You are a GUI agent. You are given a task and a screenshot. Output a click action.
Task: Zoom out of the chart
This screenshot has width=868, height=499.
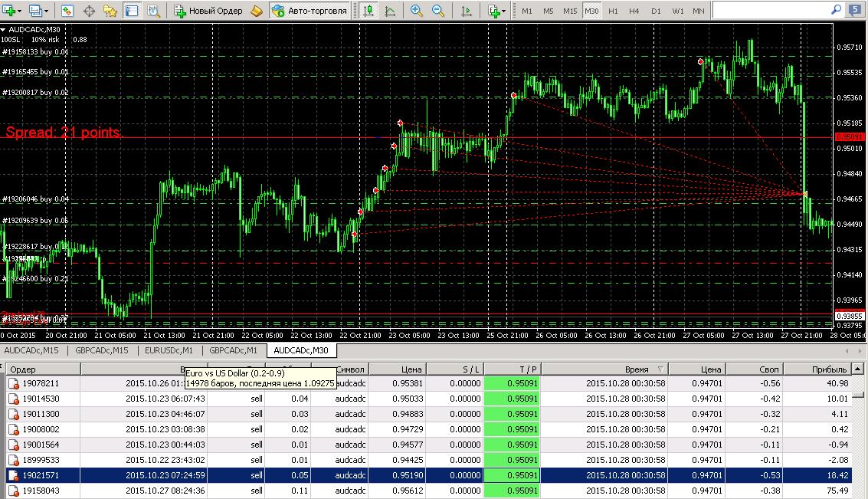click(438, 10)
